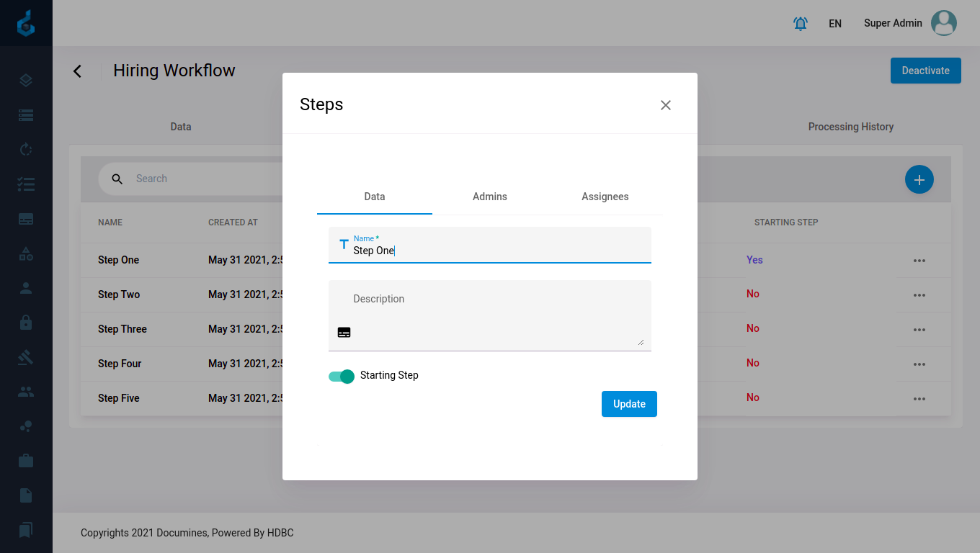Open options menu for Step Four row
Image resolution: width=980 pixels, height=553 pixels.
tap(919, 364)
